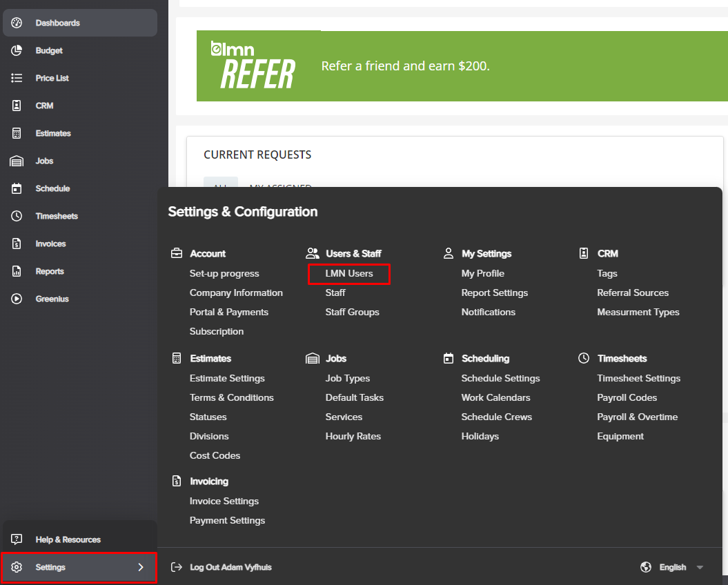
Task: Open Estimate Settings link
Action: 227,379
